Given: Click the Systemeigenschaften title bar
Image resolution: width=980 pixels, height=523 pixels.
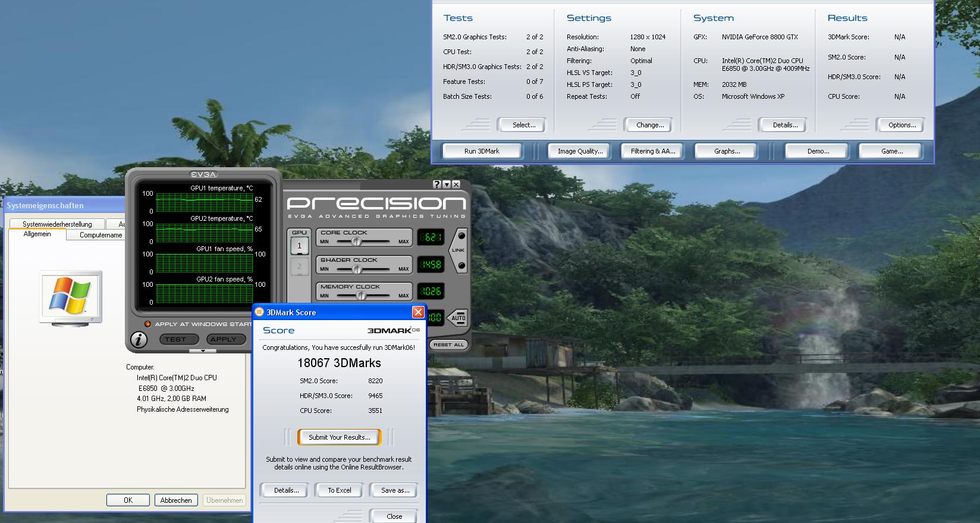Looking at the screenshot, I should (x=65, y=205).
